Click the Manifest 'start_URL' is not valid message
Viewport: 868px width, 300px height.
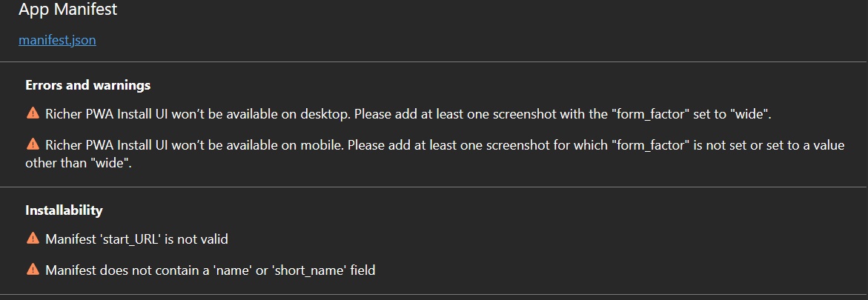coord(136,239)
